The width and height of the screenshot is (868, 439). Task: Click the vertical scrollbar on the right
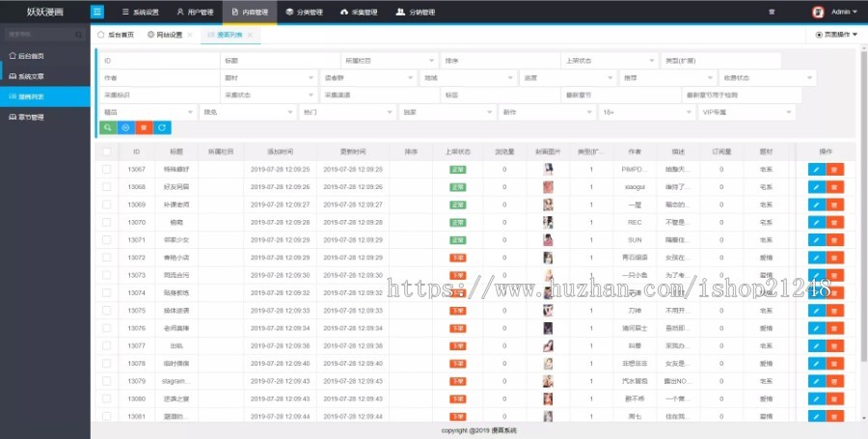tap(863, 205)
